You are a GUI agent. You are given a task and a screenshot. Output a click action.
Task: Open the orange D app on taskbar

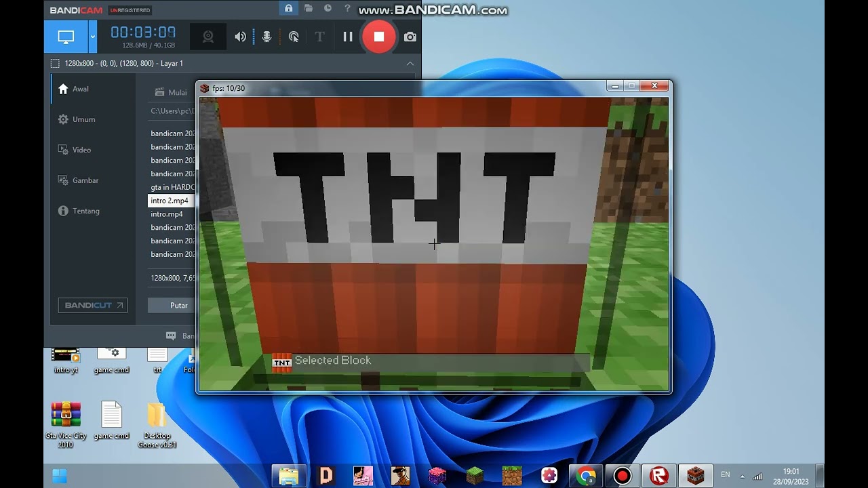coord(326,476)
